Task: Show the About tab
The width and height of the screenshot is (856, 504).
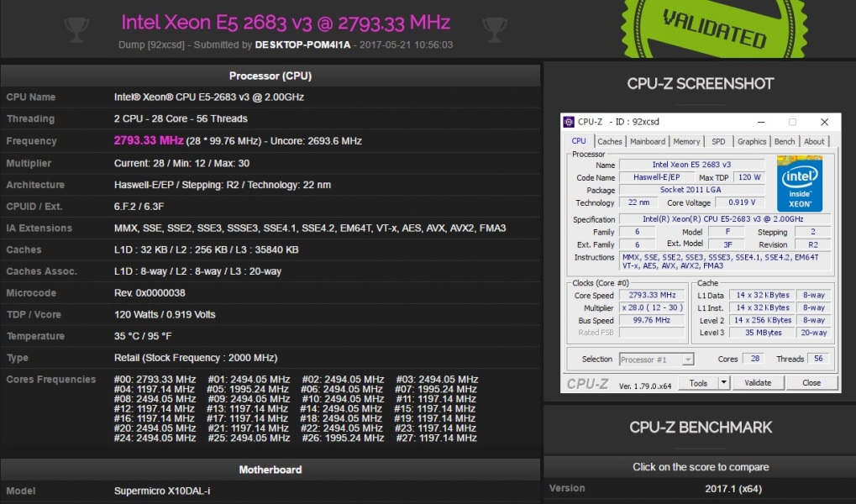Action: click(x=814, y=141)
